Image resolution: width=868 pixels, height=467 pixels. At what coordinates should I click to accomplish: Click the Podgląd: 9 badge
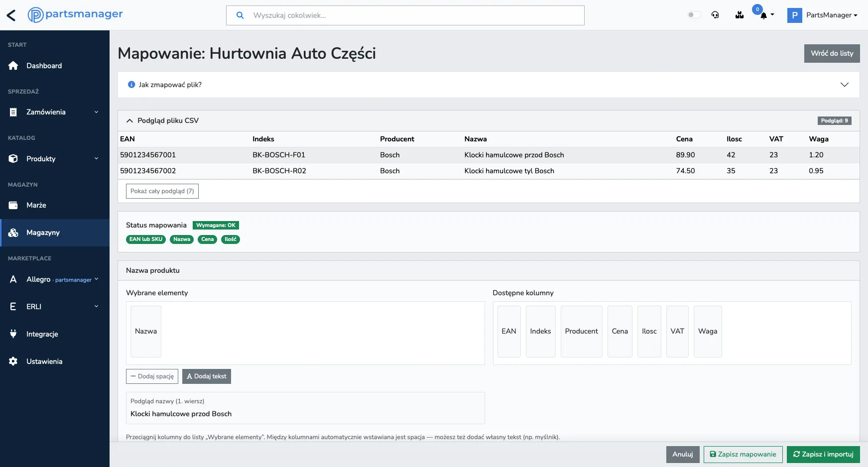(x=835, y=121)
